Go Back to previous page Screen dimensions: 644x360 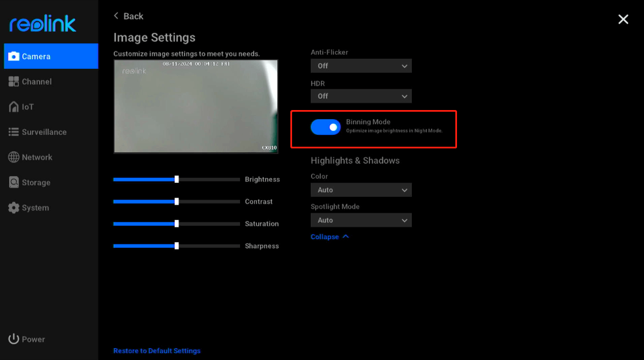pos(129,16)
